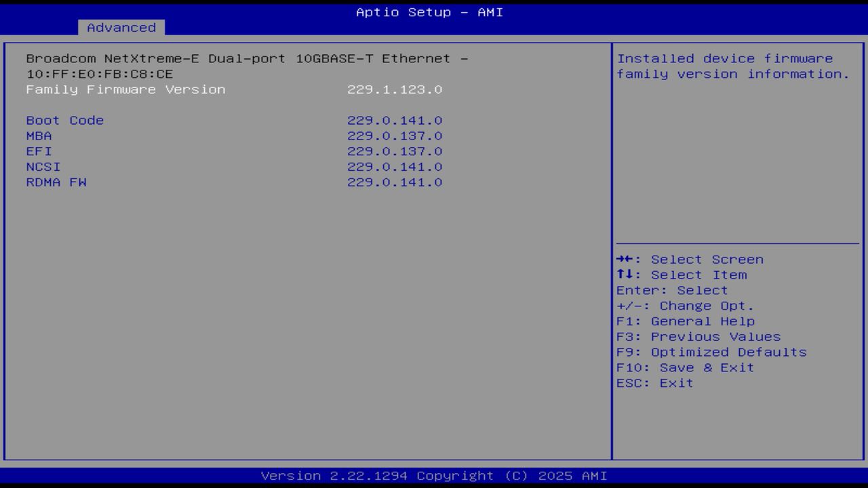Viewport: 868px width, 488px height.
Task: Select the NCSI firmware entry
Action: [44, 167]
